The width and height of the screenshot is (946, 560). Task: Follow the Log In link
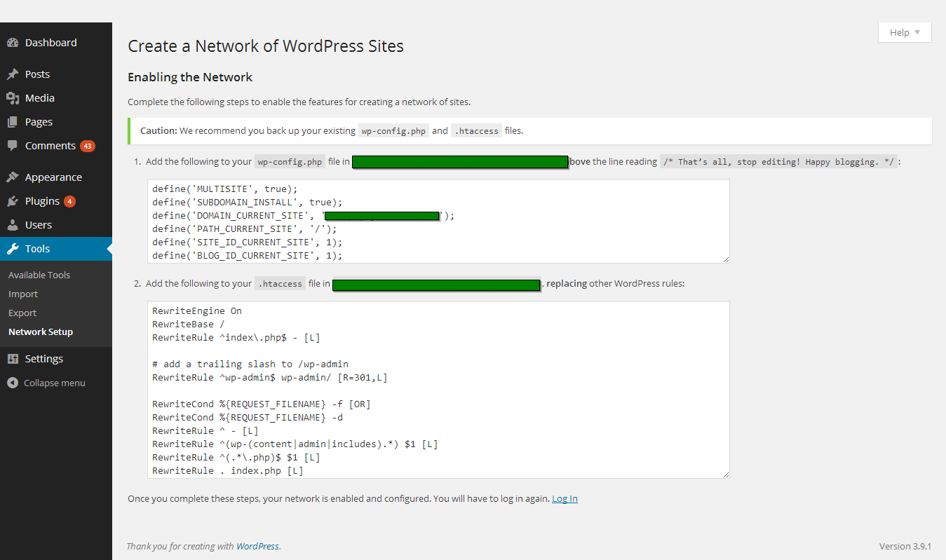(565, 498)
